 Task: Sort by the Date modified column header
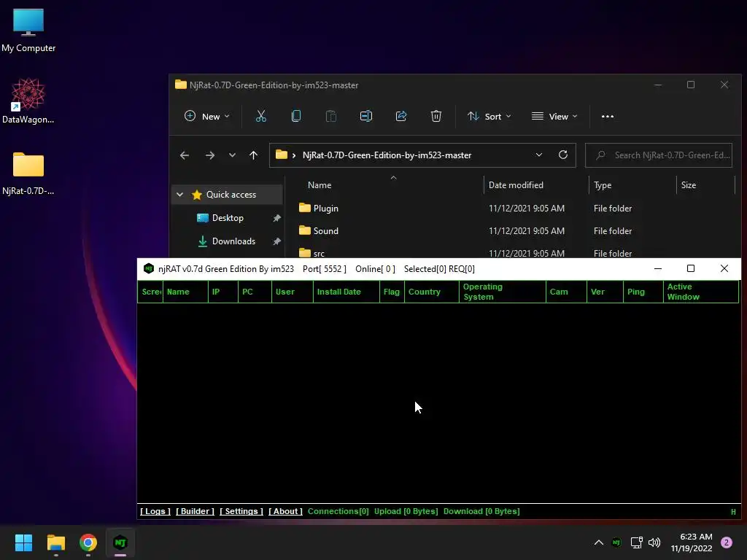point(516,185)
